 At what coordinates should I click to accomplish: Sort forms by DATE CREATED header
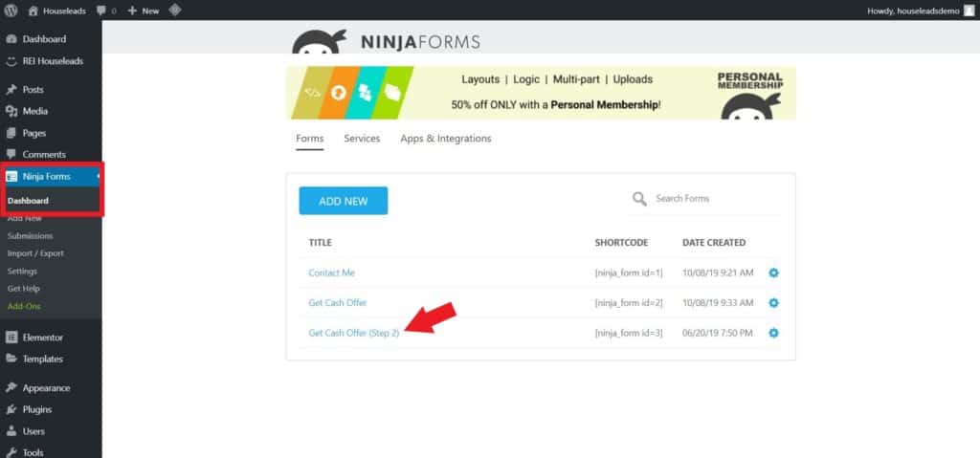[714, 243]
